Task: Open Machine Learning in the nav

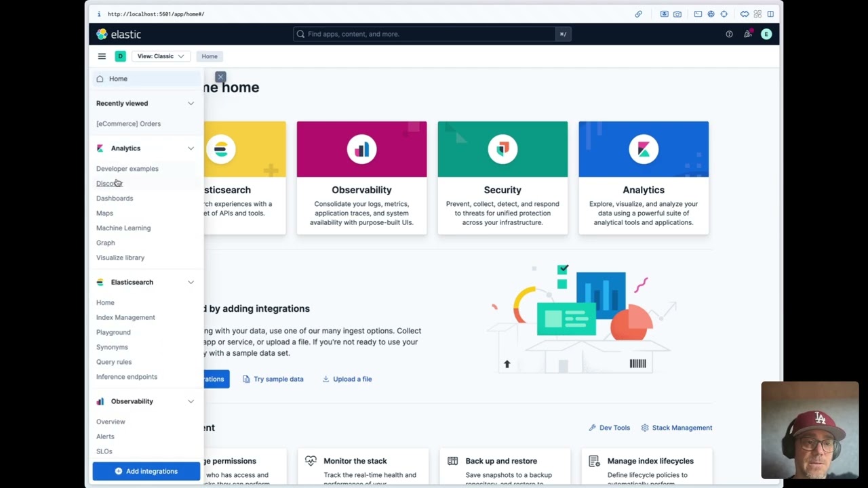Action: tap(123, 228)
